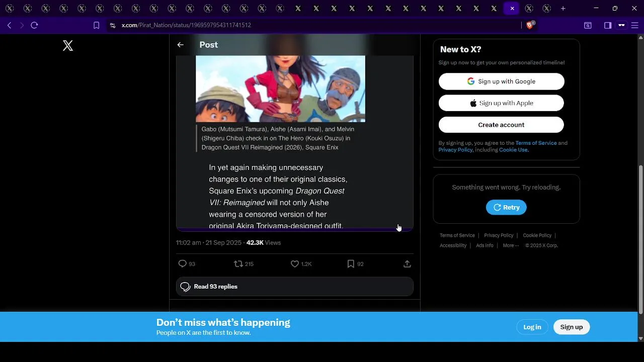Reload the page with the refresh icon
Screen dimensions: 644x362
click(34, 25)
